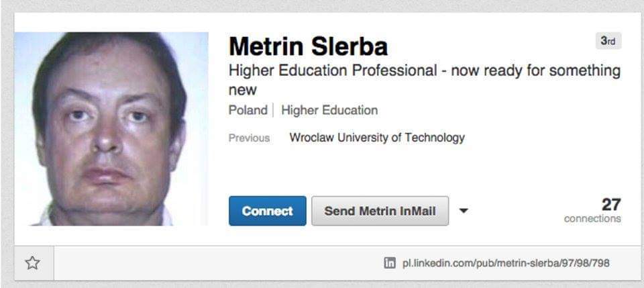This screenshot has height=288, width=644.
Task: Expand the arrow next to Send InMail
Action: (464, 211)
